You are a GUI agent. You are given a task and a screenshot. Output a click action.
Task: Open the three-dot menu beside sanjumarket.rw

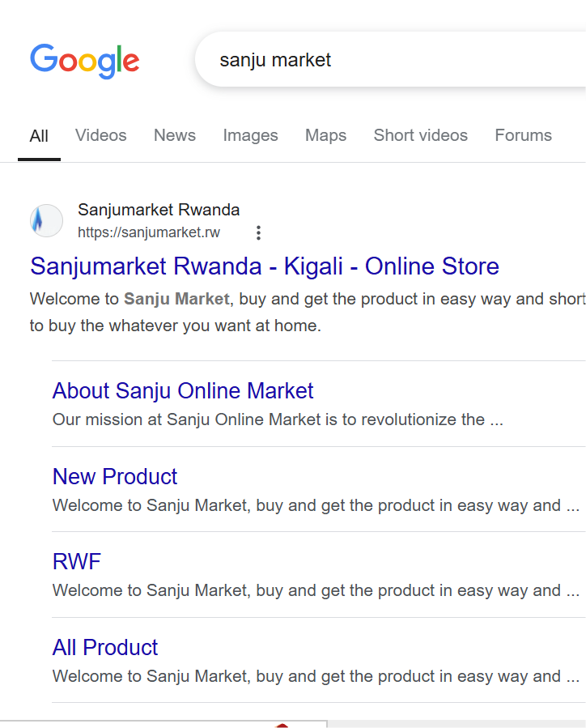(258, 232)
